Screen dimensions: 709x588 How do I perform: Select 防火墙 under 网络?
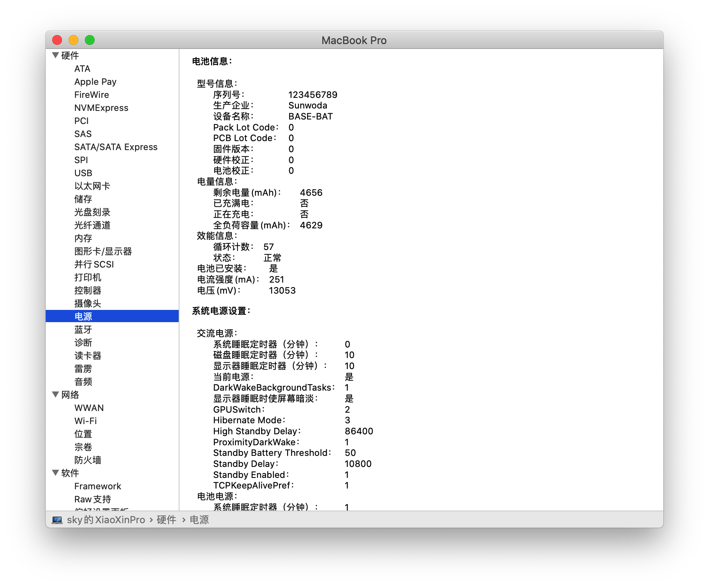point(88,460)
